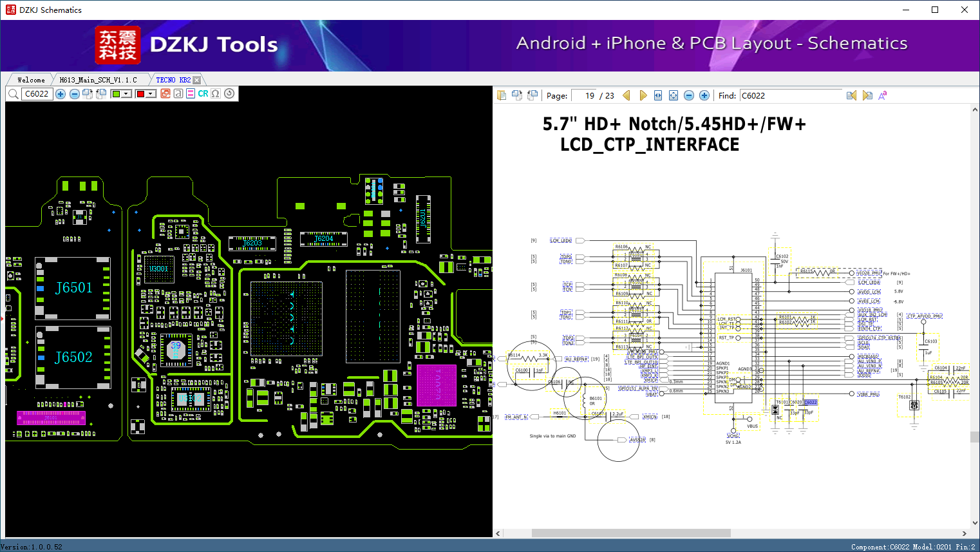Click the schematic scroll right arrow

965,533
